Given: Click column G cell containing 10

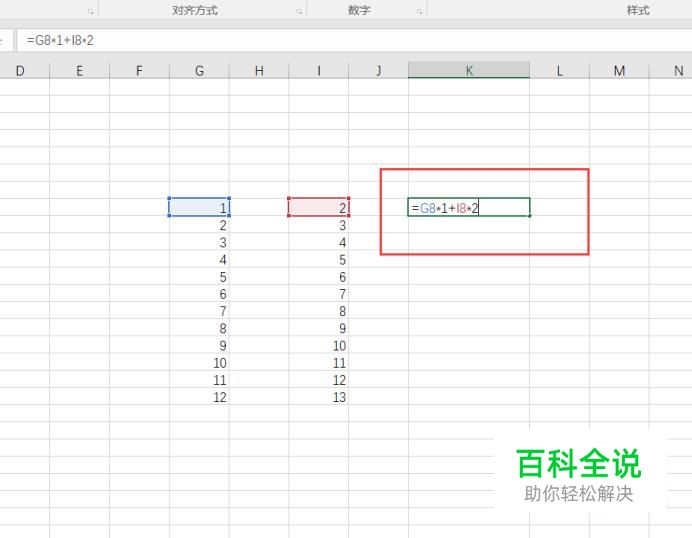Looking at the screenshot, I should point(199,363).
